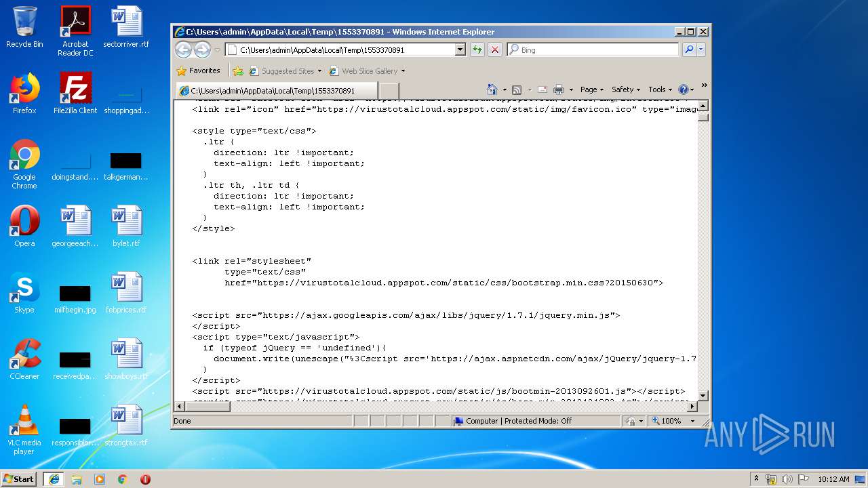Click the horizontal scrollbar right arrow
This screenshot has width=868, height=488.
point(692,406)
